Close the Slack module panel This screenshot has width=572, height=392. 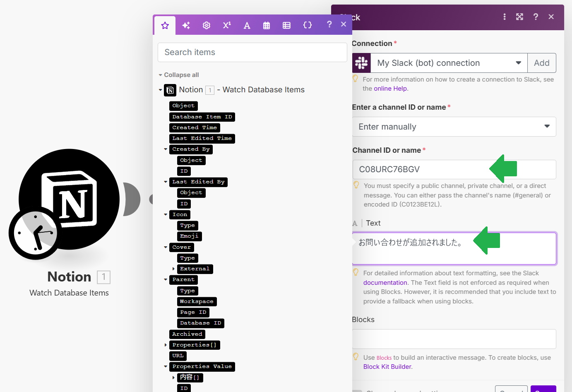pyautogui.click(x=551, y=17)
